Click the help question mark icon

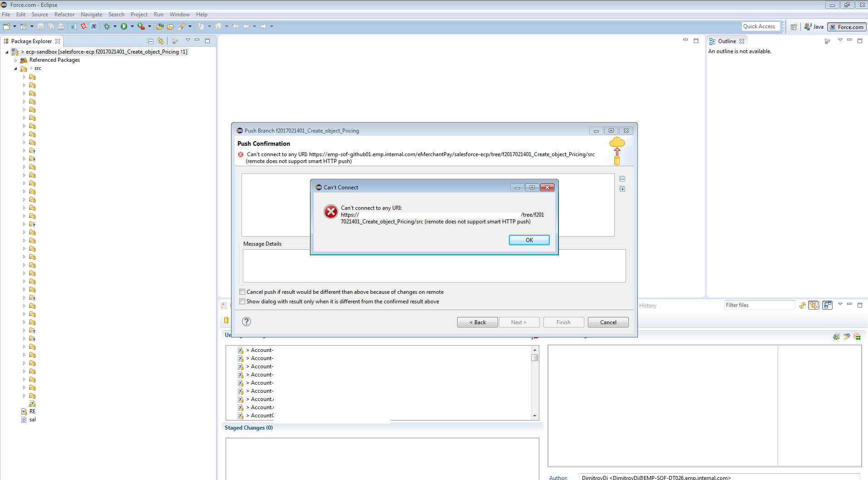click(x=247, y=322)
